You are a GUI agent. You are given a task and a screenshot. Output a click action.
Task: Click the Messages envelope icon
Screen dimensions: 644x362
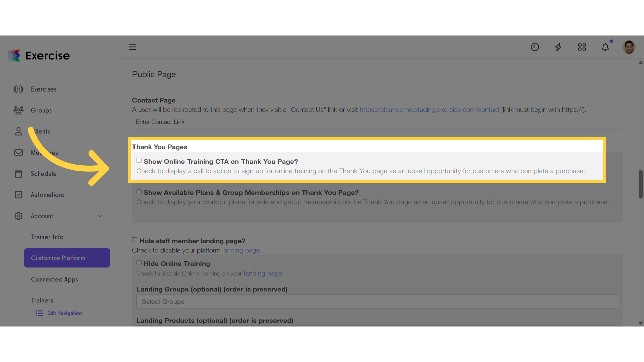(18, 153)
